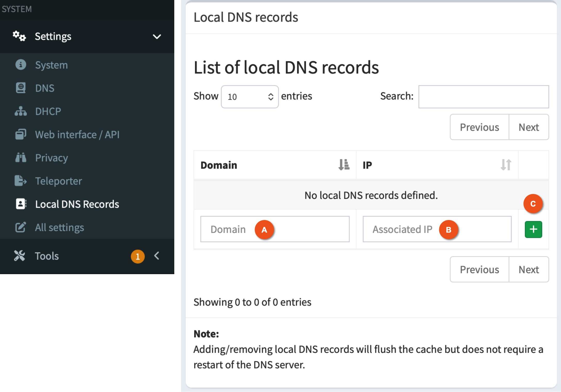Click the DHCP network icon
561x392 pixels.
pyautogui.click(x=21, y=111)
